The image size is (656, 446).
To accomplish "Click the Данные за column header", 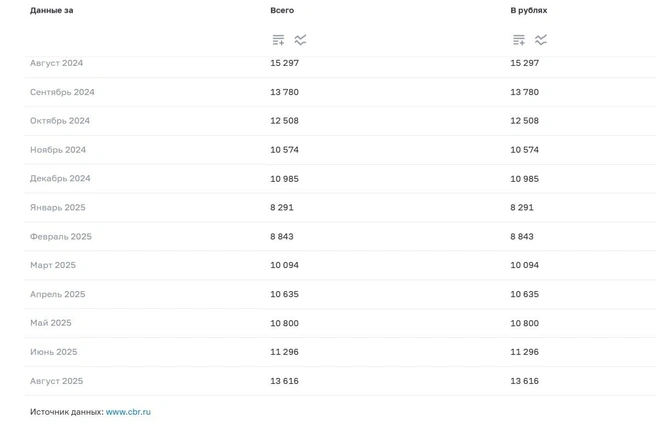I will coord(51,10).
